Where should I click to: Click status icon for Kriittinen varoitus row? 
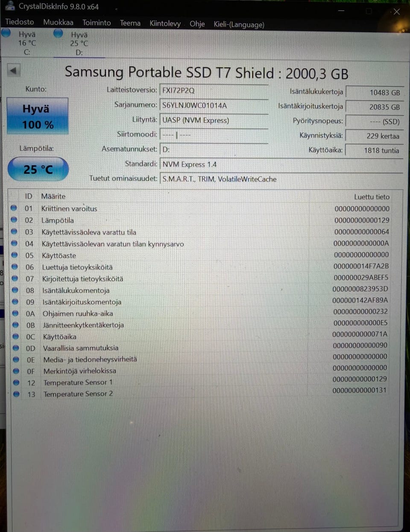click(x=14, y=208)
